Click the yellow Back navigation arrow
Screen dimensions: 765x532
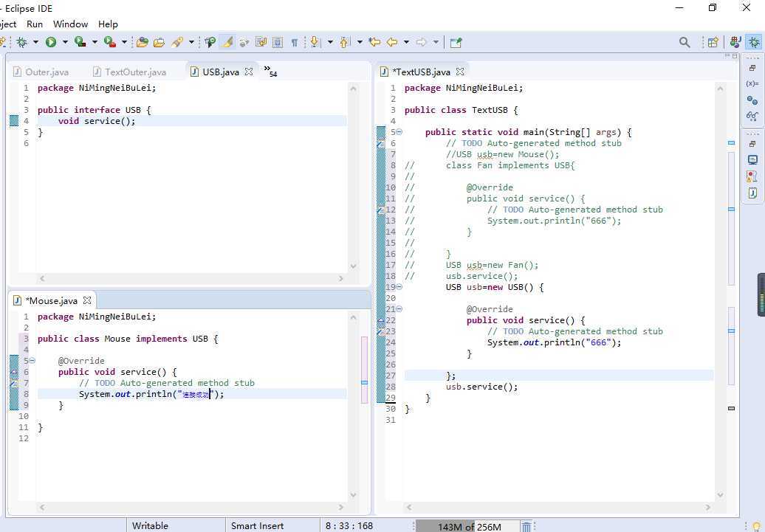point(392,42)
